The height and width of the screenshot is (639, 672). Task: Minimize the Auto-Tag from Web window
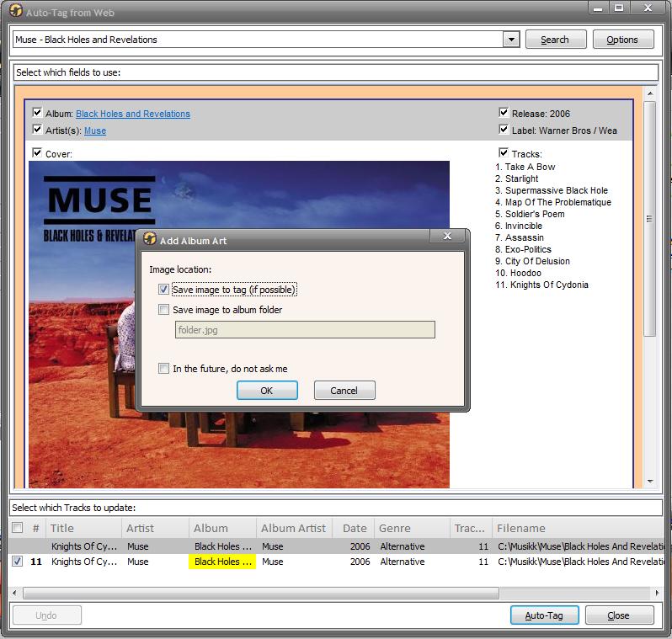598,8
